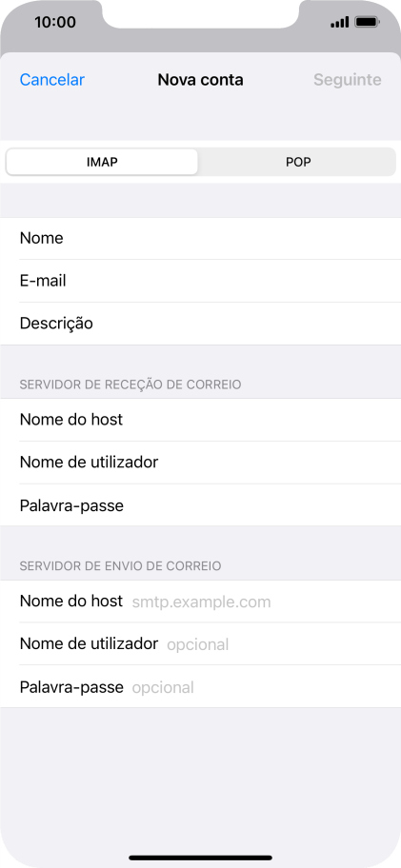Select incoming server Nome de utilizador field
The width and height of the screenshot is (401, 868).
[200, 463]
